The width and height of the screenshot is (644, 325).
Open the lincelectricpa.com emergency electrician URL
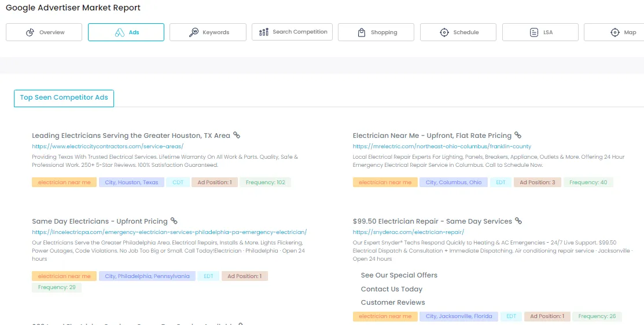point(170,232)
